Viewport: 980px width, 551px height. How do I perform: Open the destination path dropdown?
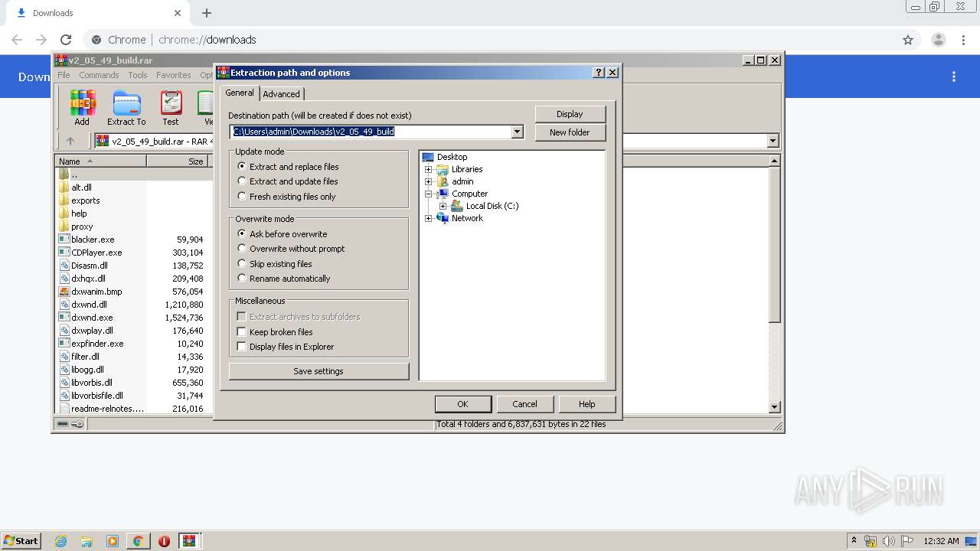pos(517,132)
